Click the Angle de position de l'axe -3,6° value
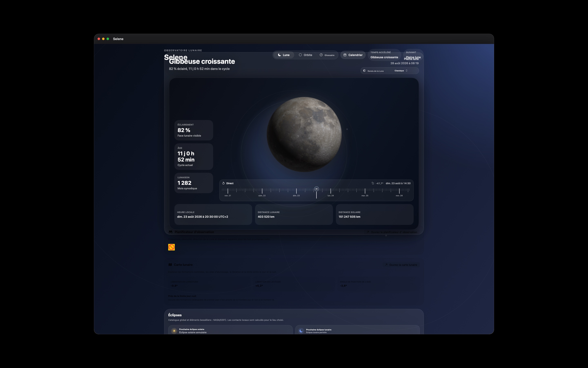 pyautogui.click(x=343, y=286)
